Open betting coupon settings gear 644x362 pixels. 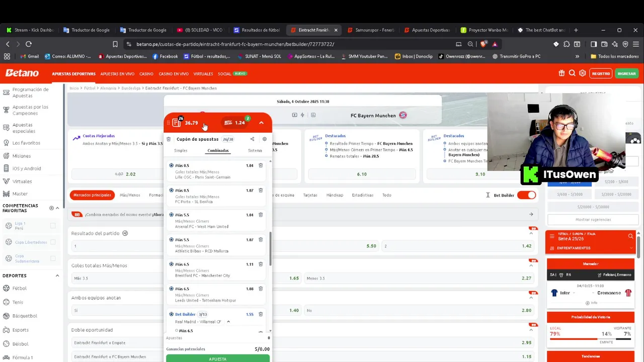[x=265, y=139]
